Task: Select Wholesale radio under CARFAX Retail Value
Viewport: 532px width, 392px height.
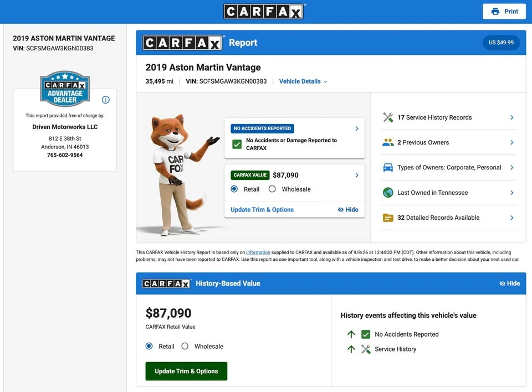Action: click(185, 346)
